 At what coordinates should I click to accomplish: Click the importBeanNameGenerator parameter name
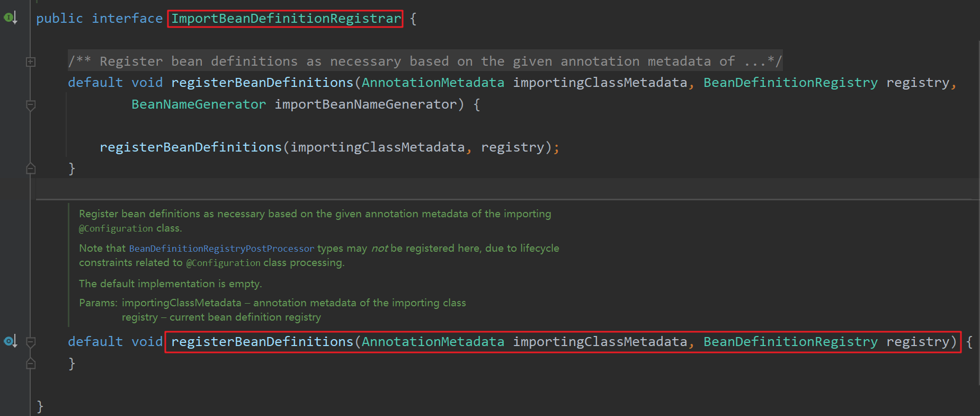tap(366, 104)
